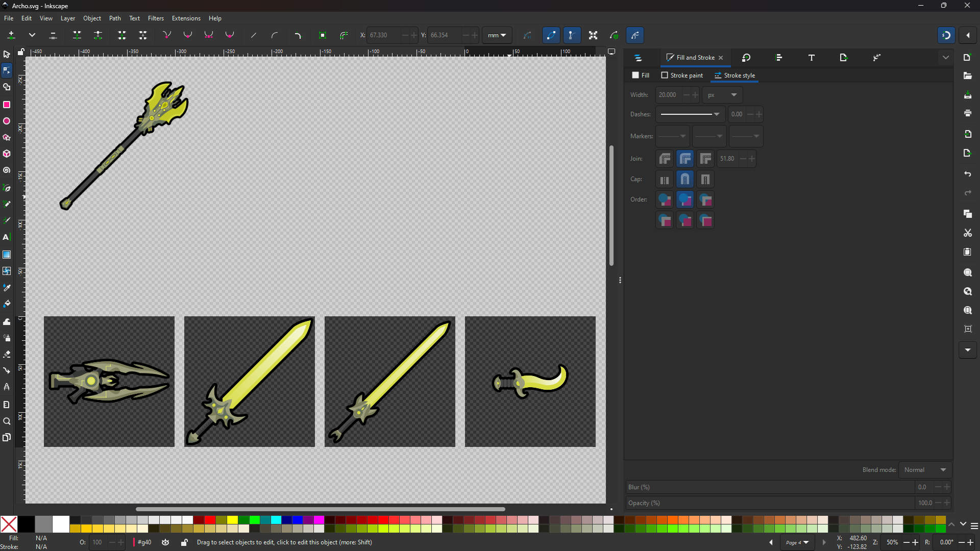Select the Text tool
This screenshot has width=980, height=551.
[x=7, y=237]
